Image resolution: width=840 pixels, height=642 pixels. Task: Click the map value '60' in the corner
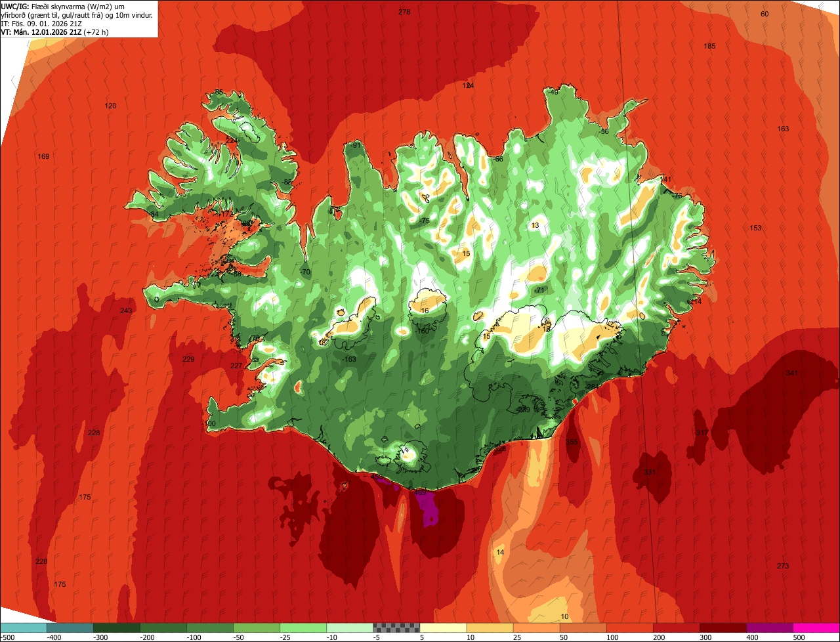tap(765, 14)
